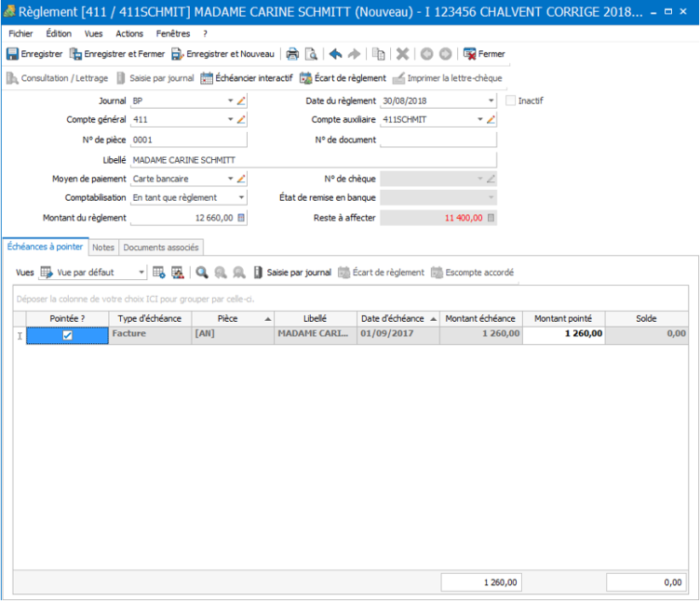Click Écart de règlement in top toolbar

click(x=343, y=78)
